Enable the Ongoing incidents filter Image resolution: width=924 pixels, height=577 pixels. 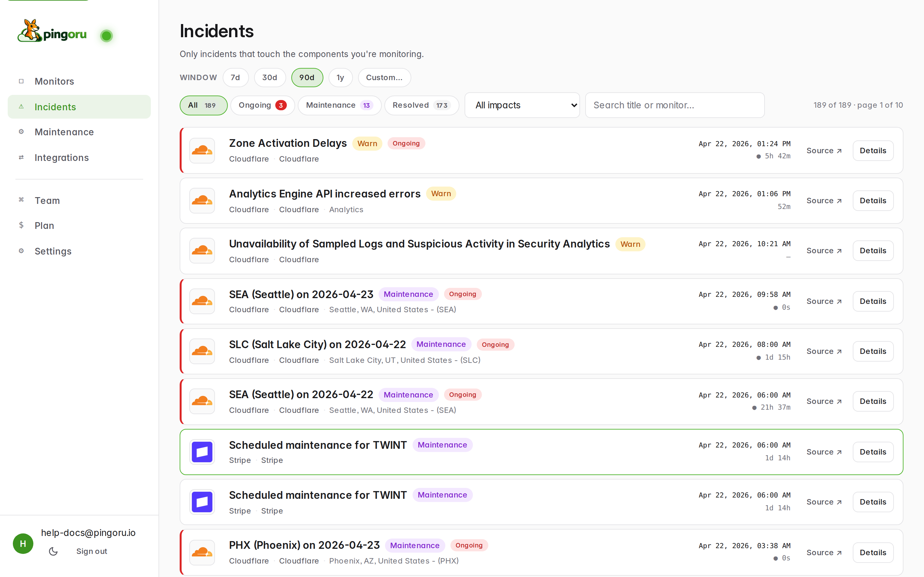click(x=262, y=105)
